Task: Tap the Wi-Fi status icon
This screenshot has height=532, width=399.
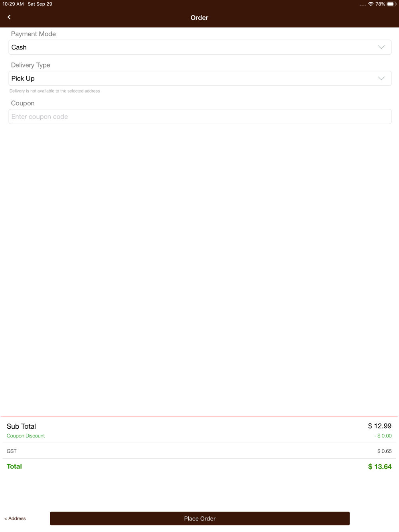Action: coord(371,4)
